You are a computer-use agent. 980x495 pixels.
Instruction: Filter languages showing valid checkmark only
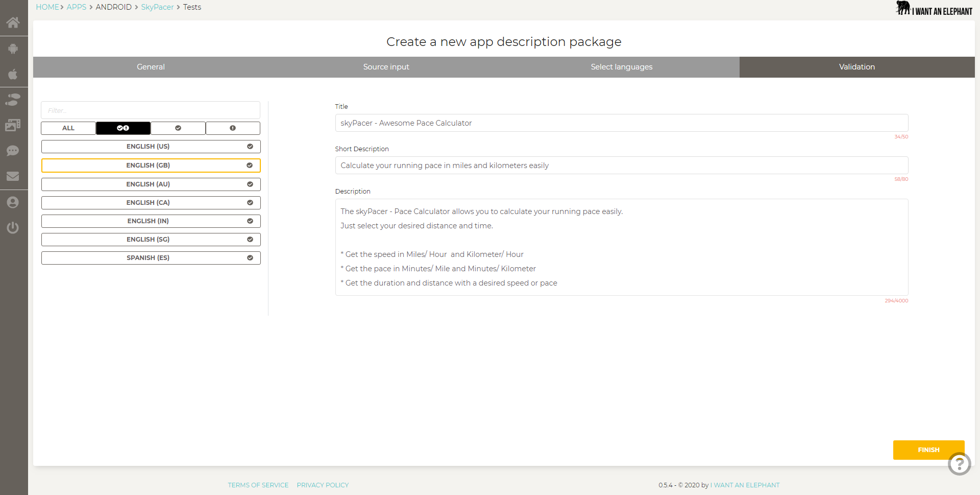(x=178, y=128)
